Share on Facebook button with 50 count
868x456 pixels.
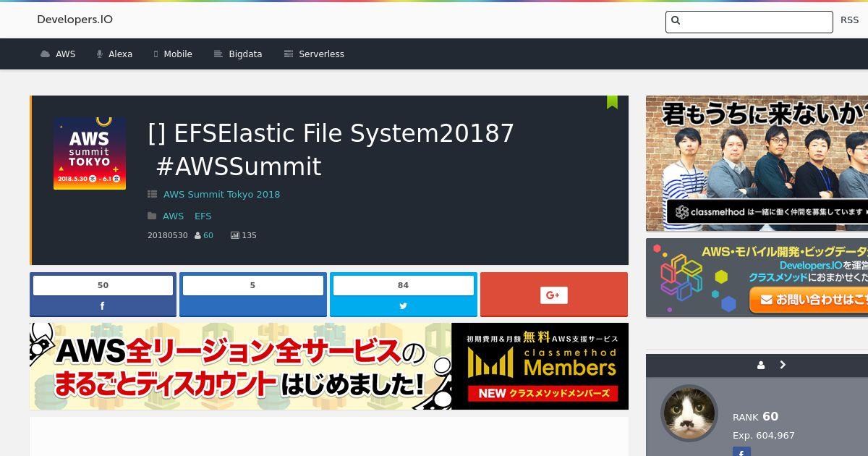(103, 295)
